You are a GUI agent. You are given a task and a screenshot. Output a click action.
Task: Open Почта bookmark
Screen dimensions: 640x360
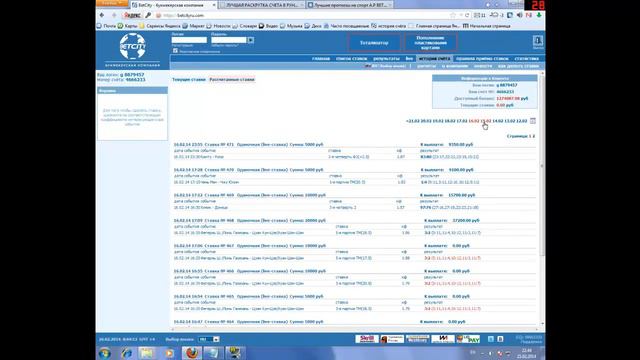[x=106, y=26]
